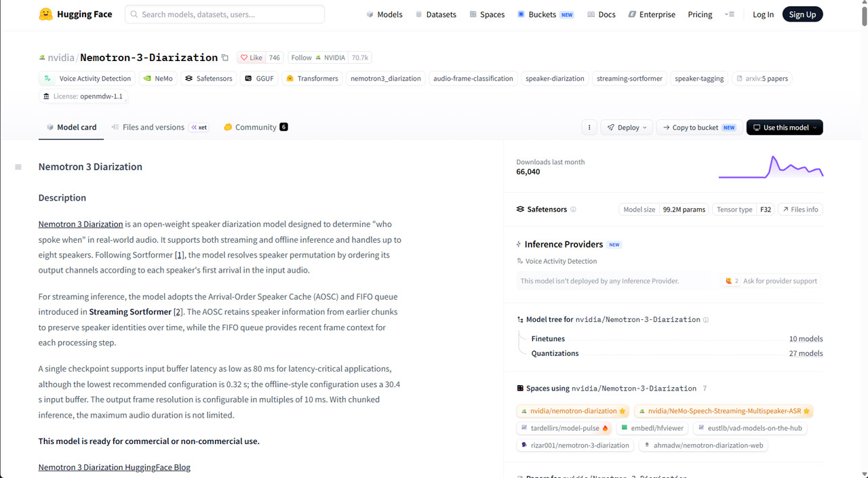Click the Sign Up button

pyautogui.click(x=802, y=14)
